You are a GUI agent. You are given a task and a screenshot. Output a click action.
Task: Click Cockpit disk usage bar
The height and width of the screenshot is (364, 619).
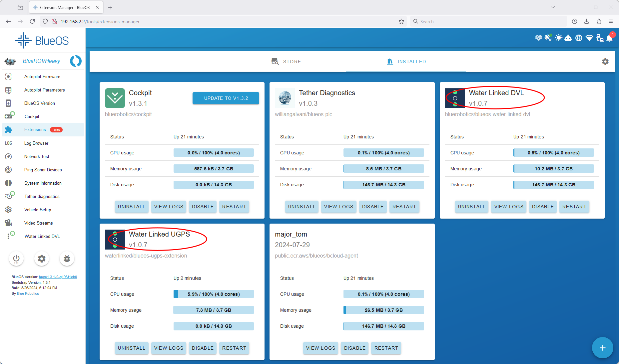point(214,185)
